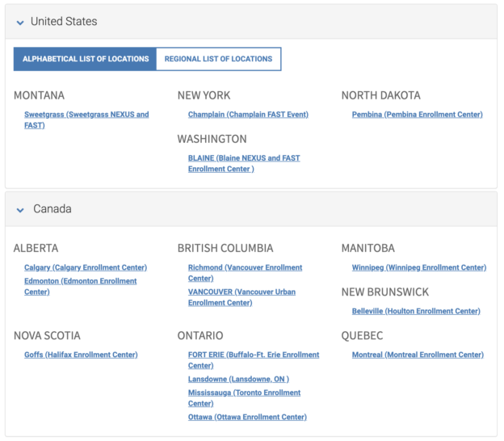Click the WASHINGTON state heading
The height and width of the screenshot is (441, 504).
pyautogui.click(x=212, y=139)
